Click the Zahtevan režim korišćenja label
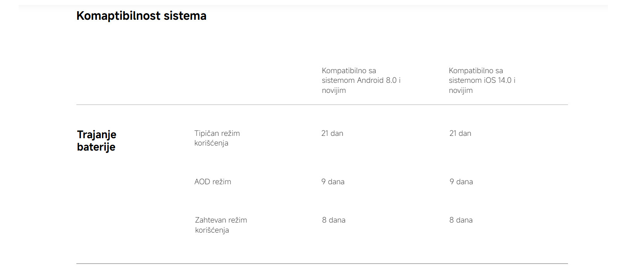Screen dimensions: 644x276 pyautogui.click(x=221, y=225)
